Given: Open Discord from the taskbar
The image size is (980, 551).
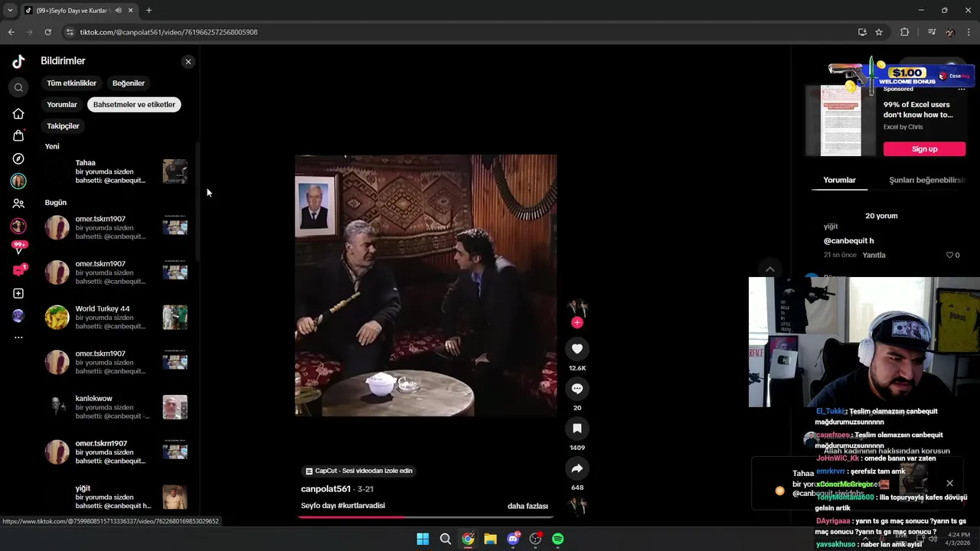Looking at the screenshot, I should [x=513, y=539].
